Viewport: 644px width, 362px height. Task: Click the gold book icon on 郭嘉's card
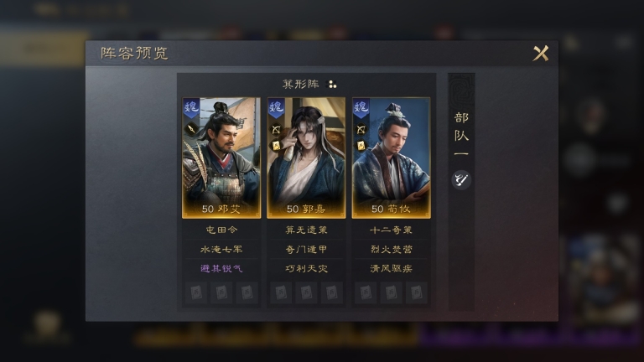277,145
